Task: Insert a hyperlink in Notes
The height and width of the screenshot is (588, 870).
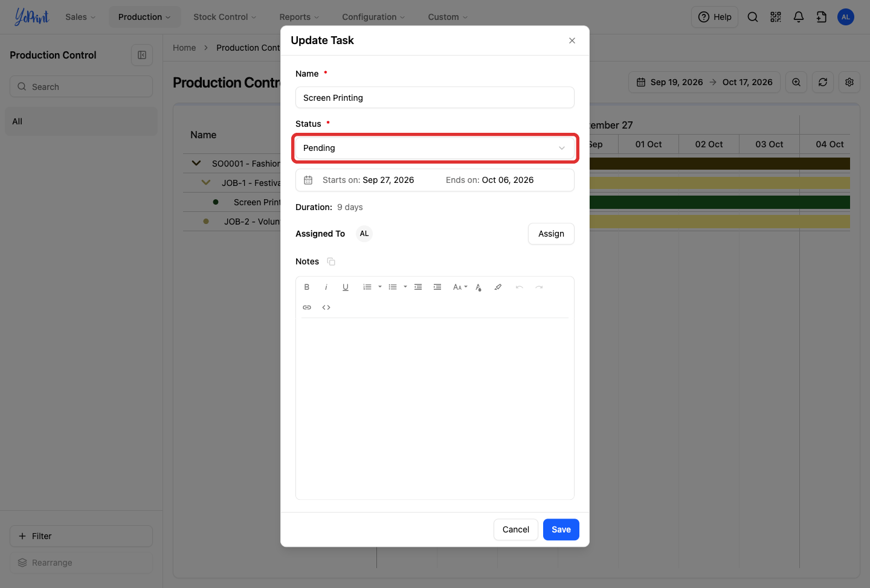Action: tap(307, 308)
